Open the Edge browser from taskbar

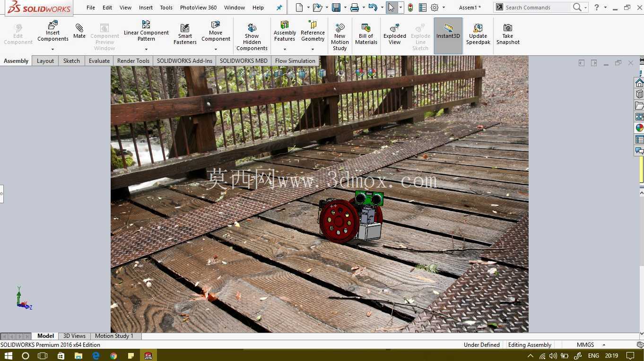coord(96,355)
